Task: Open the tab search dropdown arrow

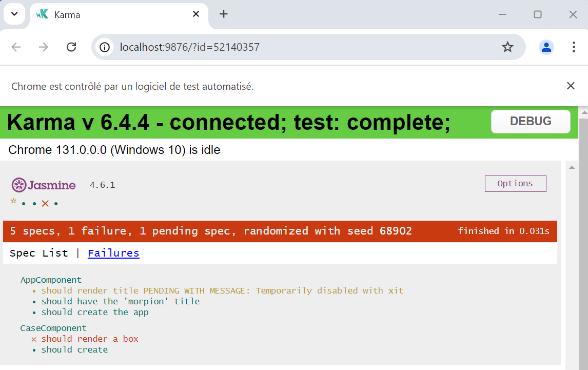Action: [14, 14]
